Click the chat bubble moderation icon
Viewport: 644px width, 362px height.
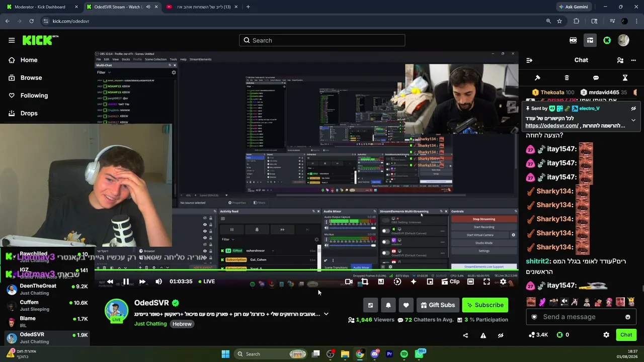tap(596, 78)
